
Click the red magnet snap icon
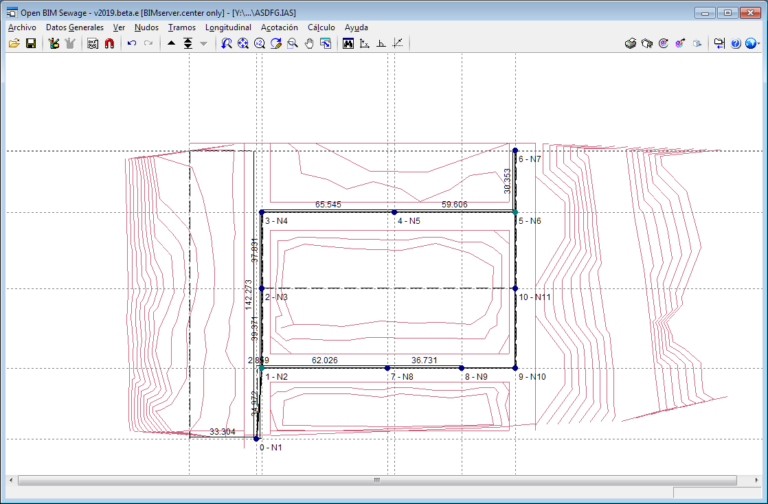(109, 44)
